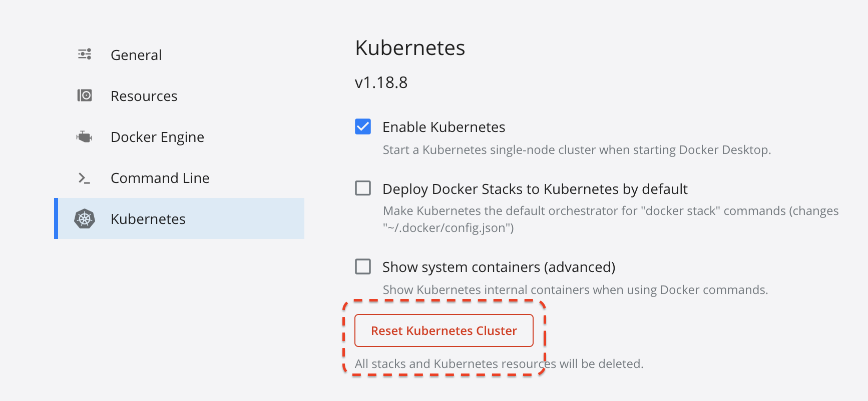
Task: Click the Enable Kubernetes label text
Action: pos(444,126)
